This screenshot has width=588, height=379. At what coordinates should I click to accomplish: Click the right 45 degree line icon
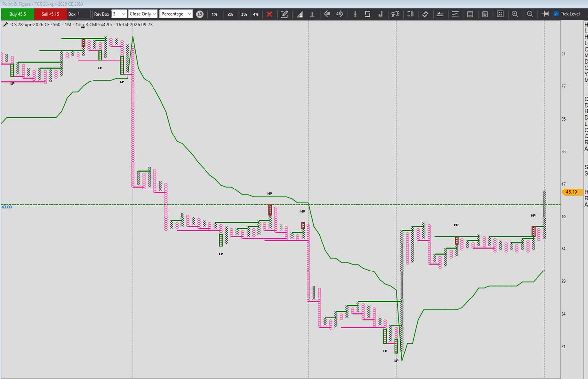click(340, 14)
